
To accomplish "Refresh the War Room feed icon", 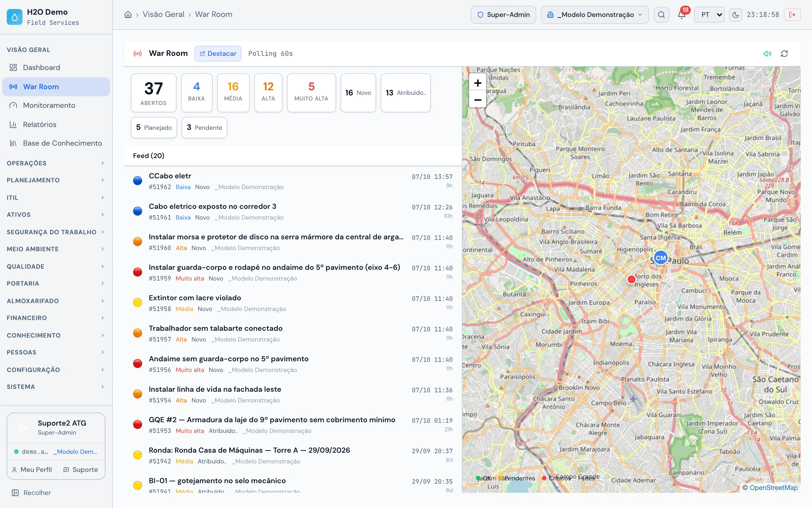I will coord(784,54).
